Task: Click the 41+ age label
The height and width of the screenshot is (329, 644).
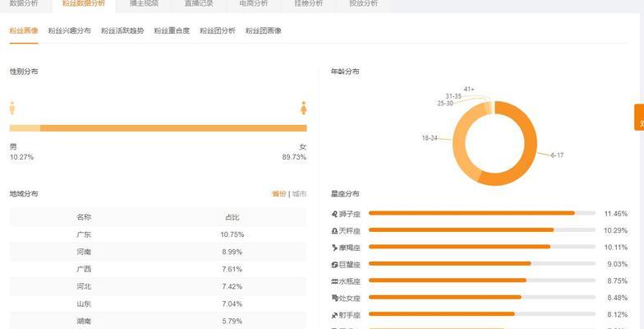Action: pyautogui.click(x=469, y=89)
